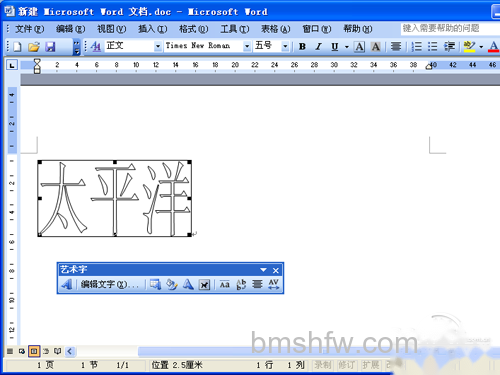Toggle WordArt same letter heights
The height and width of the screenshot is (375, 500).
(225, 284)
